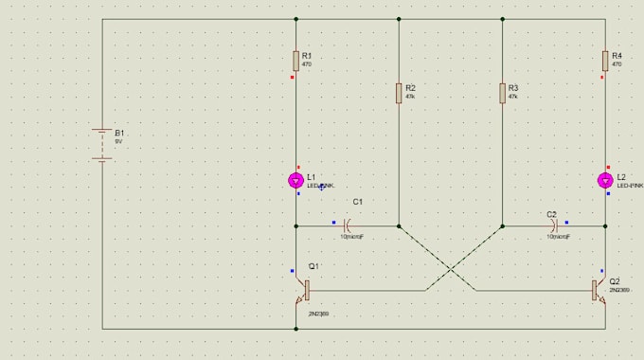Click the junction dot joining C2 and R3 wire

502,226
